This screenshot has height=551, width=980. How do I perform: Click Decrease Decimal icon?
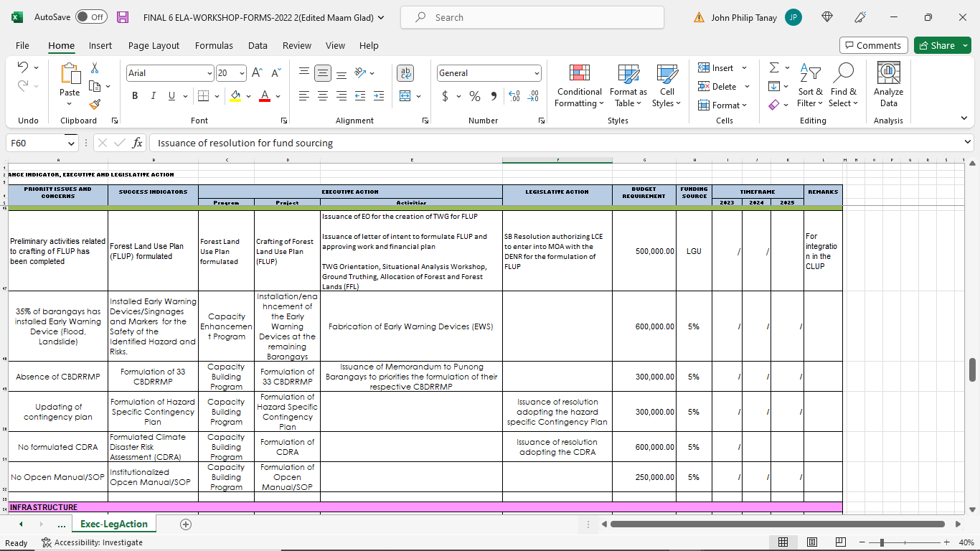click(533, 96)
